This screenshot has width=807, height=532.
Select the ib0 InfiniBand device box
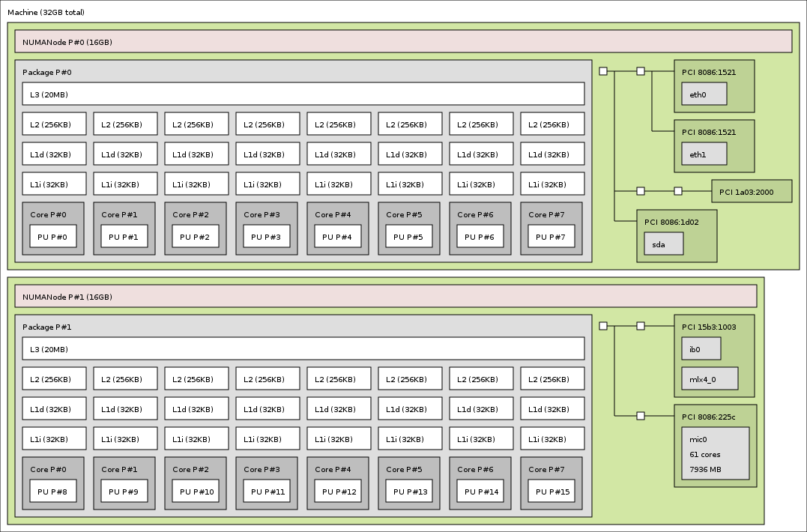pos(701,348)
